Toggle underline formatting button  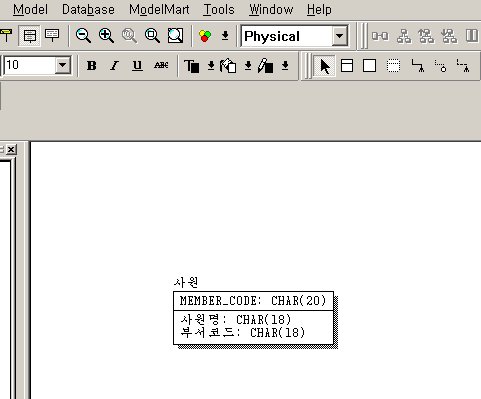pos(137,66)
